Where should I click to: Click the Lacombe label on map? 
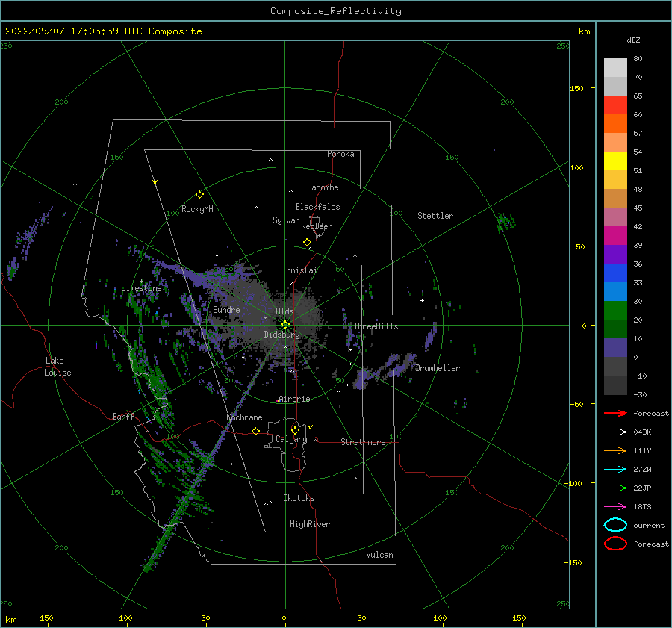[x=323, y=187]
